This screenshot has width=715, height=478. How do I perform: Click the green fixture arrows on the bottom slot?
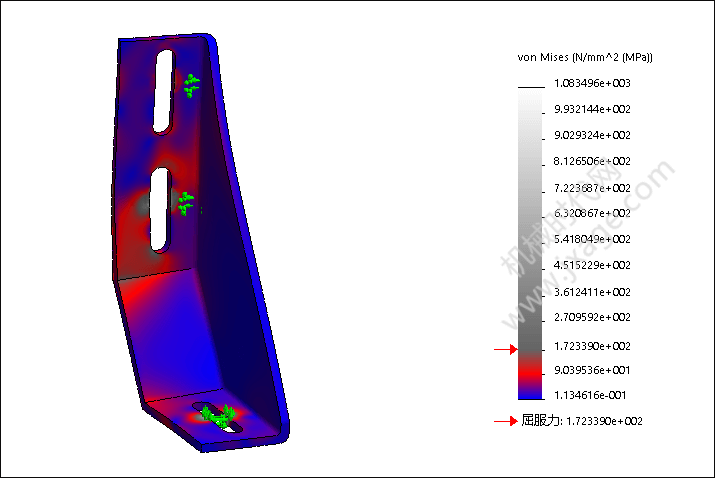(x=219, y=416)
